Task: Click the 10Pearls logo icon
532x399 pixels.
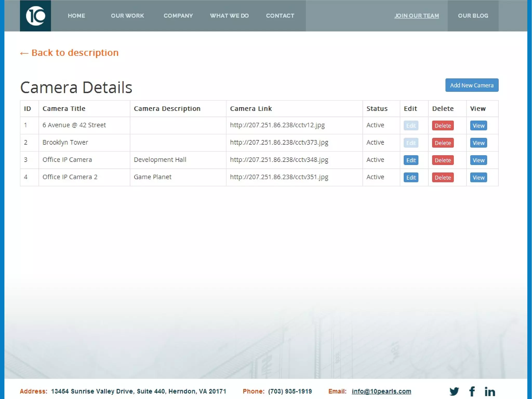Action: coord(35,16)
